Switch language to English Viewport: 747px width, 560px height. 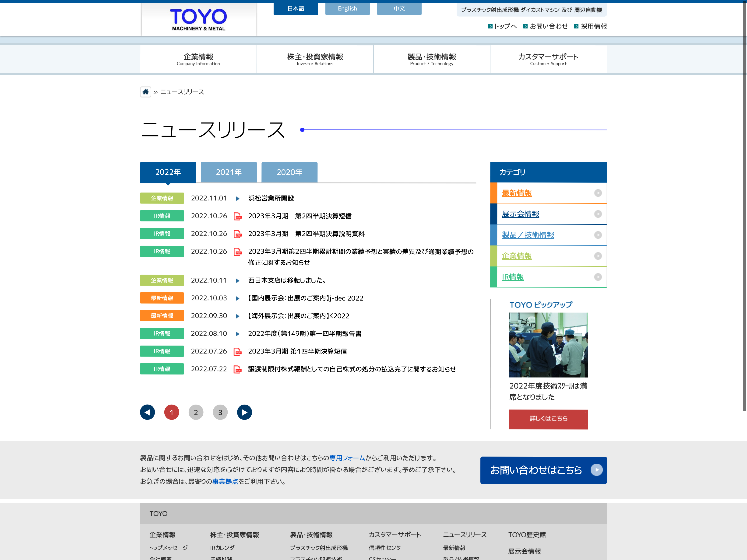(x=347, y=9)
